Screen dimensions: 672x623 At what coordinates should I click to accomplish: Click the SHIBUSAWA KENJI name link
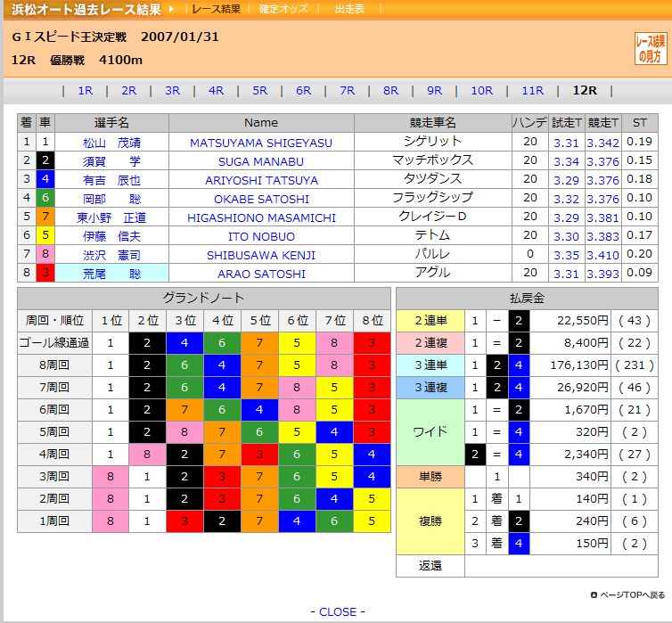coord(261,256)
